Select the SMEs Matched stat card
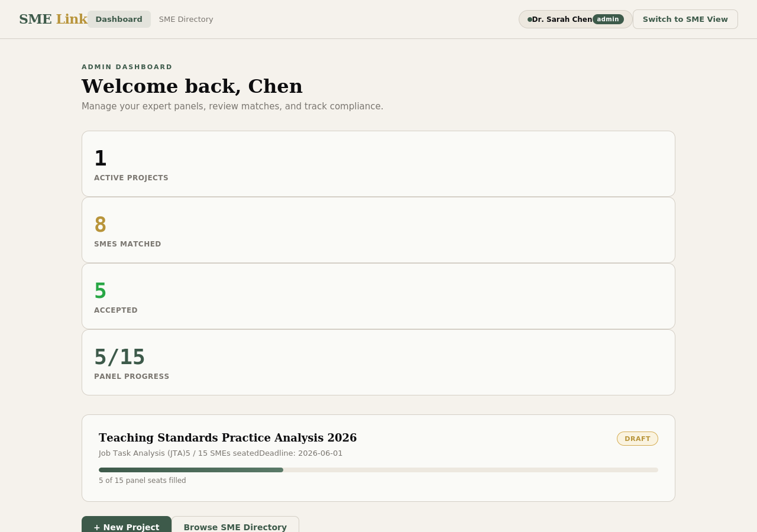The width and height of the screenshot is (757, 532). [x=378, y=230]
